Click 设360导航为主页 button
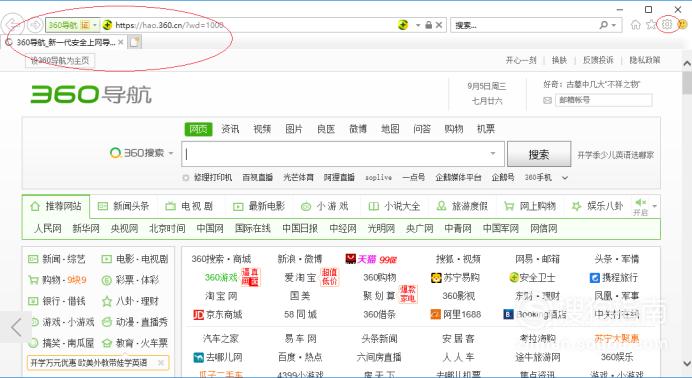Viewport: 692px width, 378px height. tap(60, 60)
